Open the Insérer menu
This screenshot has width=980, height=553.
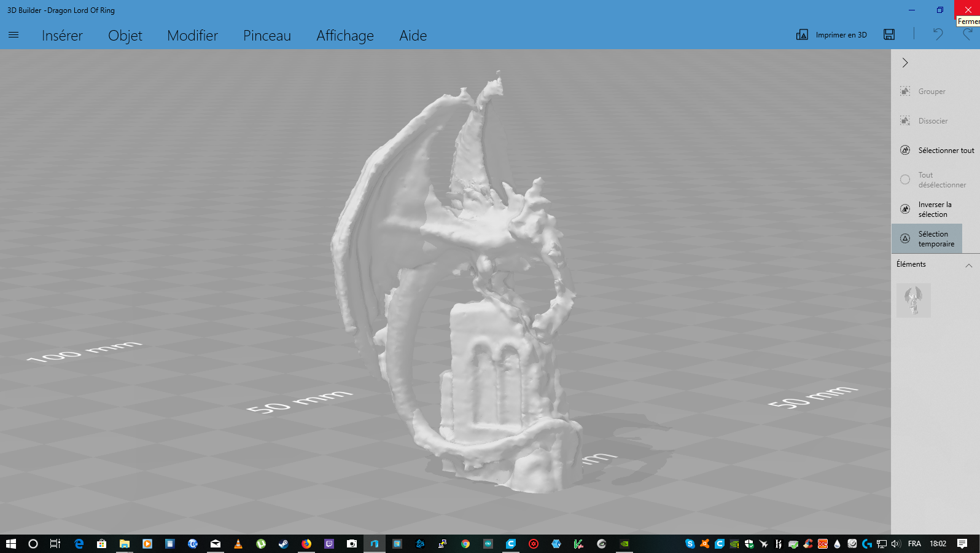tap(62, 36)
